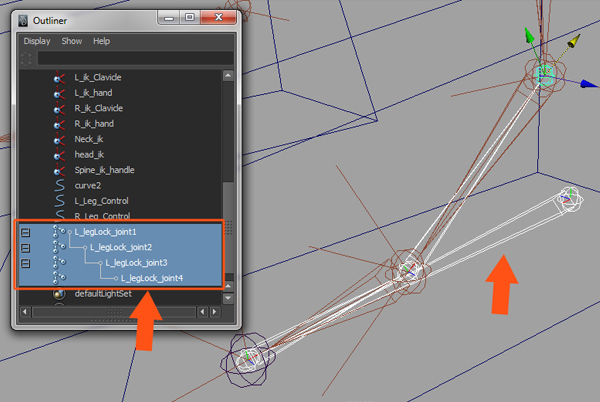The height and width of the screenshot is (402, 600).
Task: Select R_ik_Clavicle in the Outliner
Action: (x=99, y=108)
